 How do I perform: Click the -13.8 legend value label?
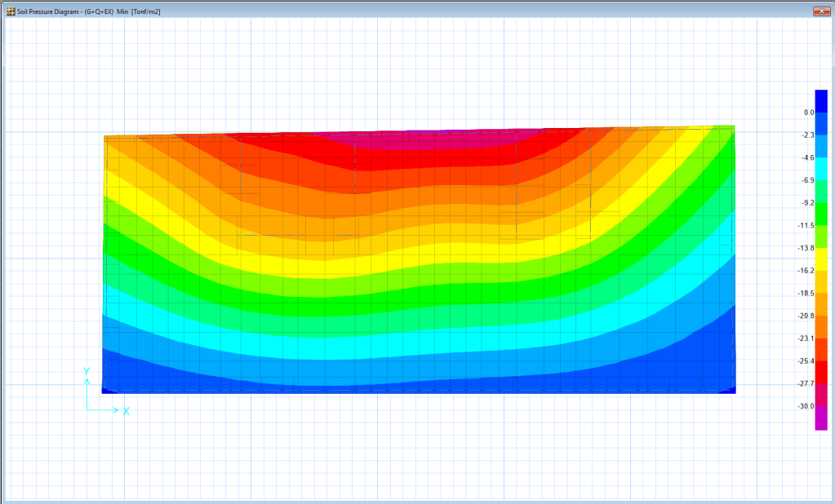[806, 248]
